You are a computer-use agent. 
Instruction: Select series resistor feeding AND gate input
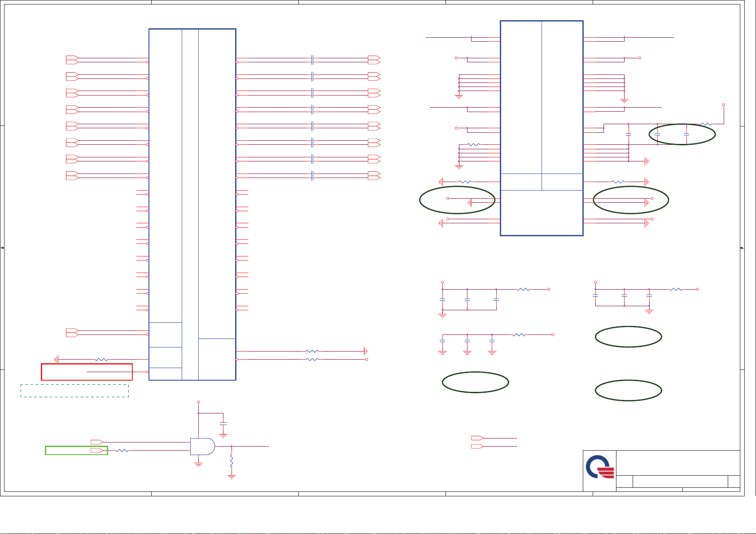(122, 451)
